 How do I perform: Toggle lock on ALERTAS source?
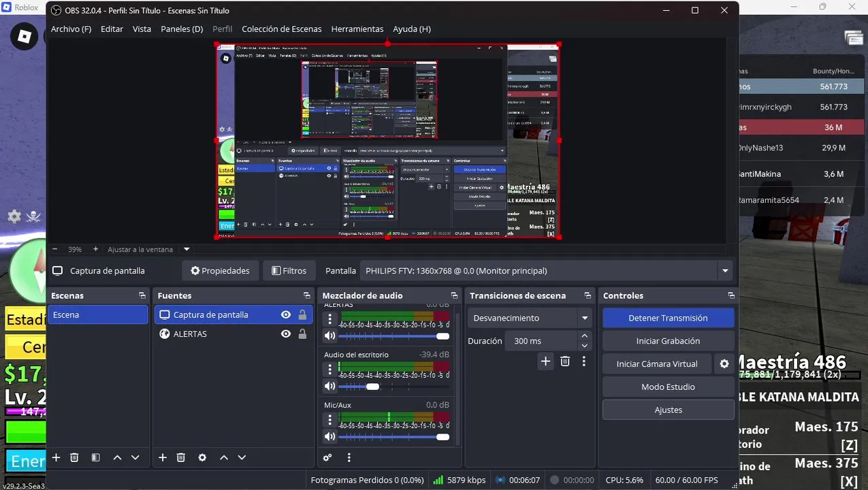(x=302, y=334)
